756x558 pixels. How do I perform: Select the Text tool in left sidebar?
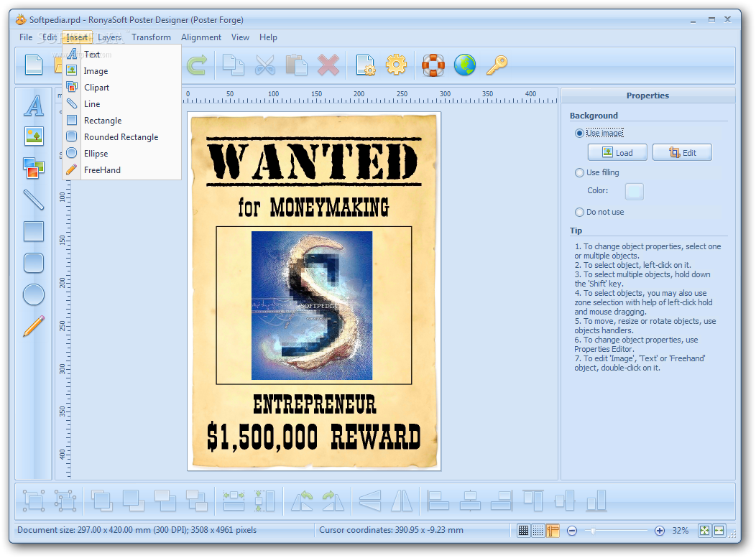coord(34,105)
